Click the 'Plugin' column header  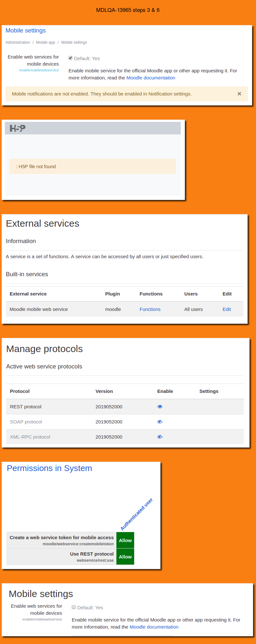(x=113, y=294)
